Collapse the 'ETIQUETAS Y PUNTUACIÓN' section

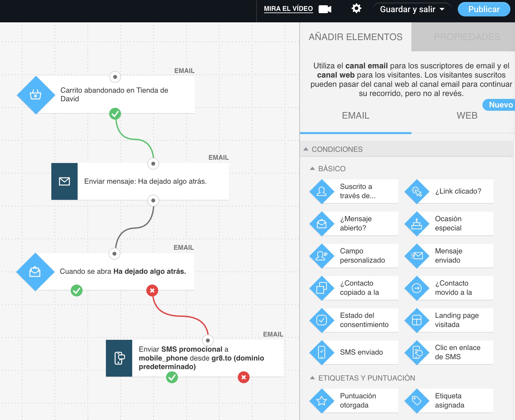311,378
